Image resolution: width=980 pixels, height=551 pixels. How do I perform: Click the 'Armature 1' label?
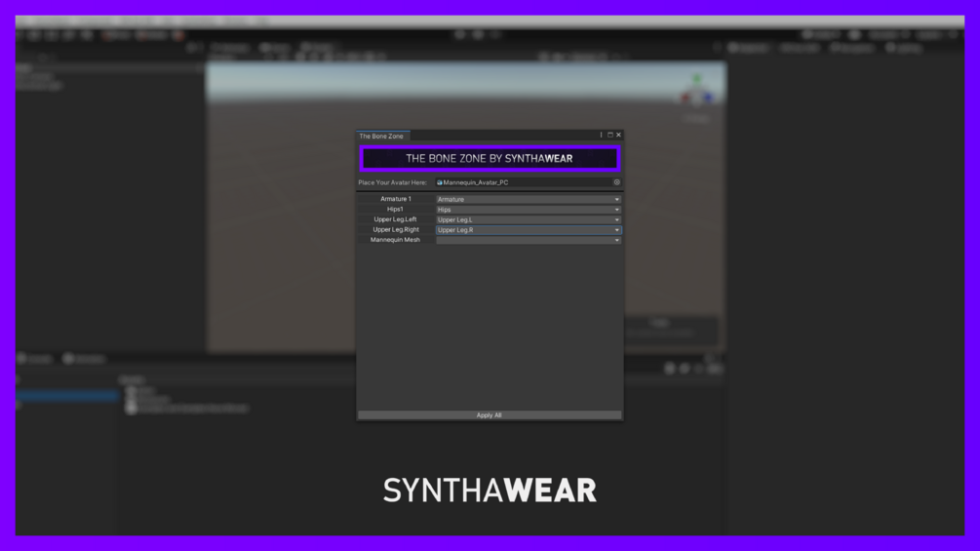pyautogui.click(x=396, y=199)
